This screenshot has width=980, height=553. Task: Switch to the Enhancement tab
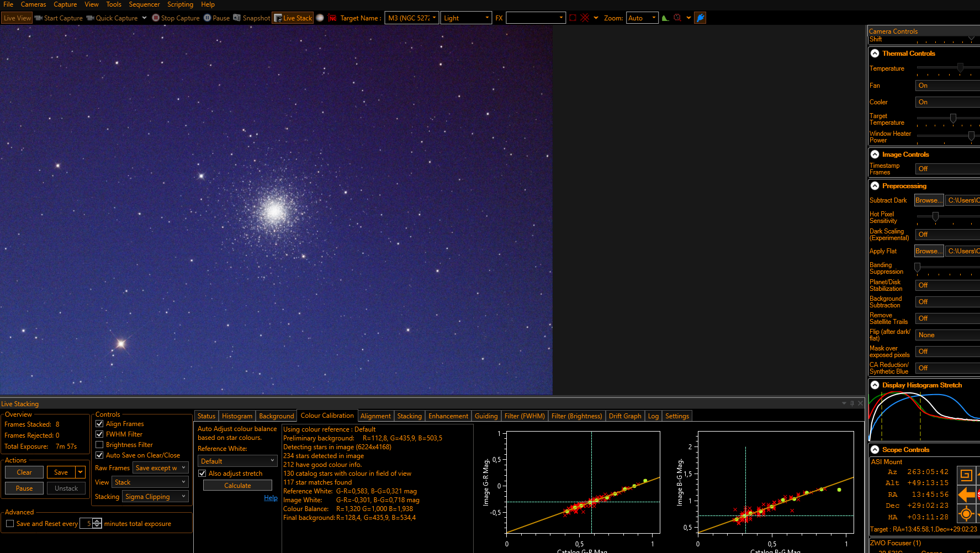(448, 416)
